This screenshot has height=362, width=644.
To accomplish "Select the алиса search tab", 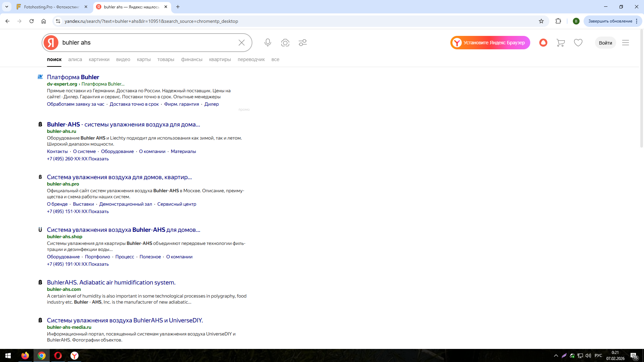I will (75, 59).
